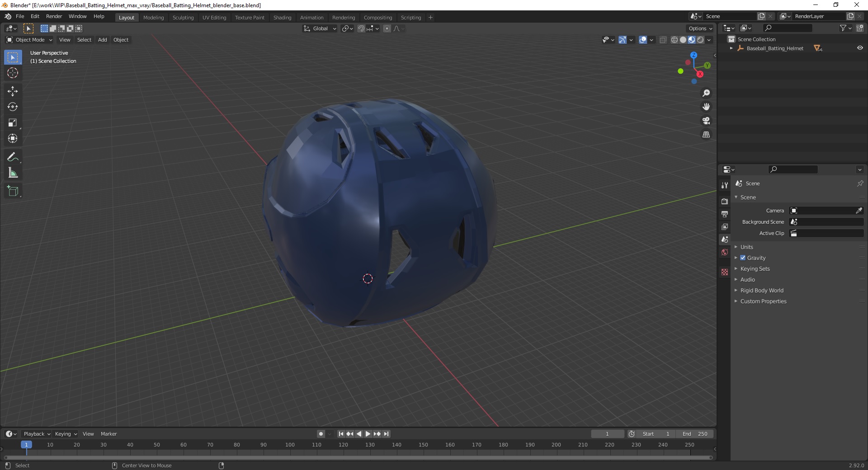Create a new scene button

(761, 16)
